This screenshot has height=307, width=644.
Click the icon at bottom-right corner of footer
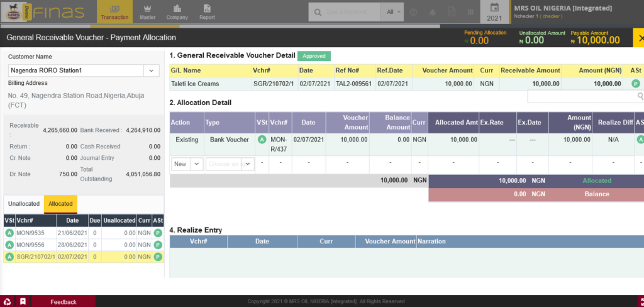641,301
